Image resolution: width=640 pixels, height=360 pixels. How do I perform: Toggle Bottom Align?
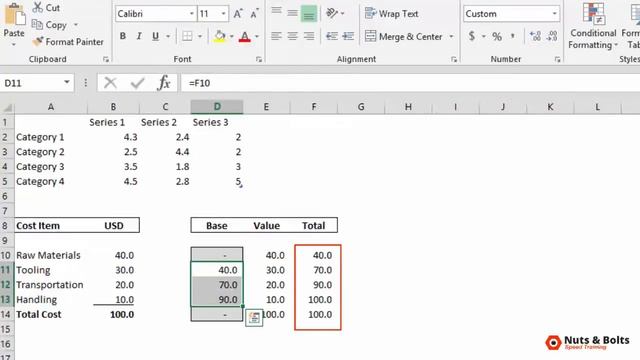pyautogui.click(x=309, y=13)
